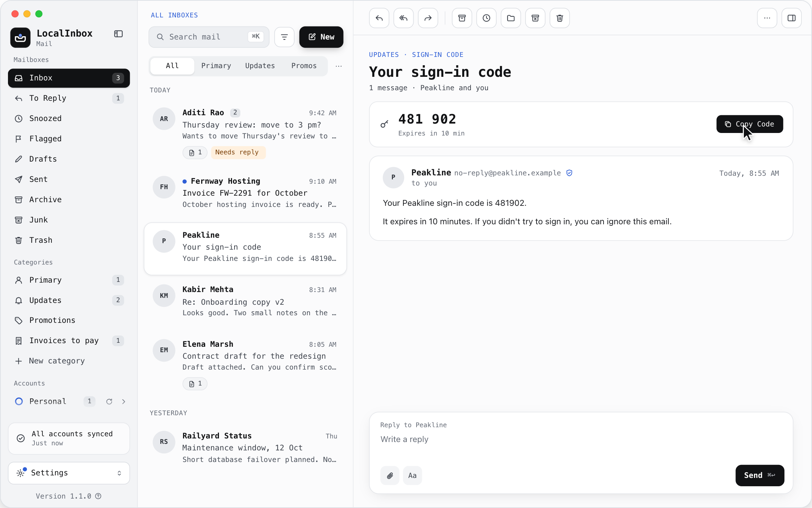Archive the message via toolbar icon
This screenshot has width=812, height=508.
(x=462, y=18)
